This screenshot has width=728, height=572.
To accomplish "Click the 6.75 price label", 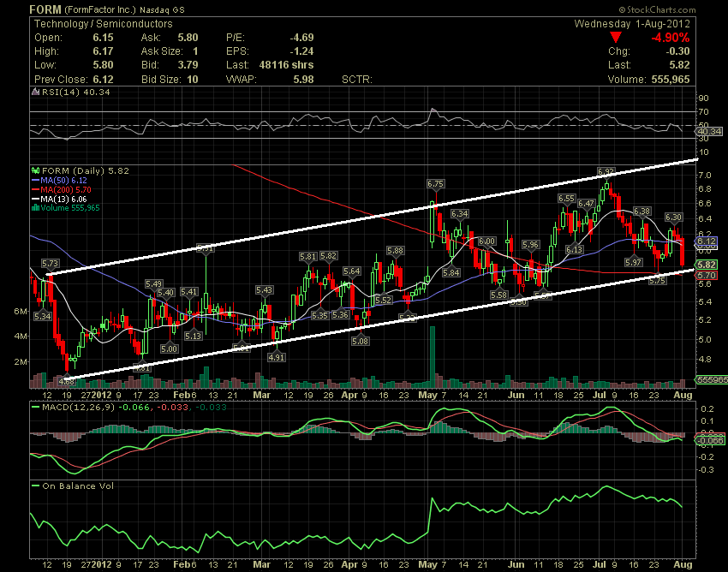I will 435,184.
